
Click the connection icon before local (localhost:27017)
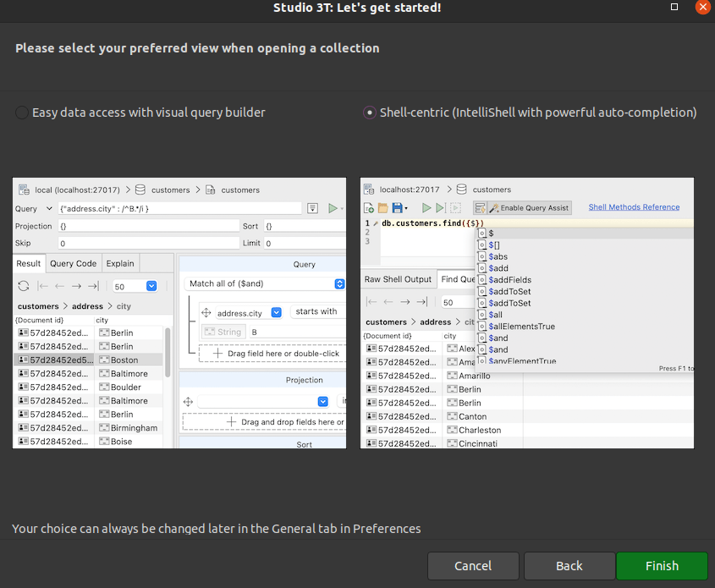(24, 190)
